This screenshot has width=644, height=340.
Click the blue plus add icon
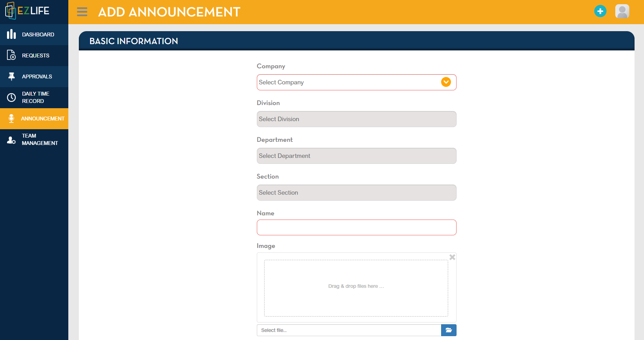click(x=600, y=11)
